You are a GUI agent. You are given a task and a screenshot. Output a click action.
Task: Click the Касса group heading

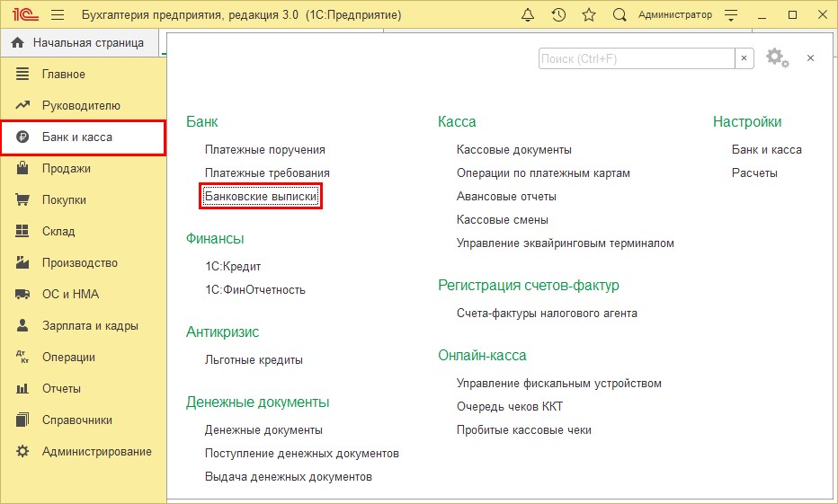click(457, 121)
